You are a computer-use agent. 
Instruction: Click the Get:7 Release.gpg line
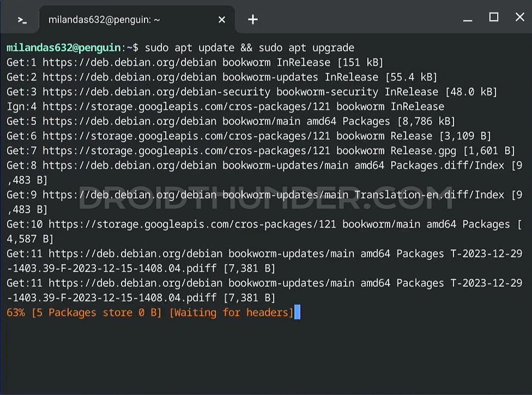[x=260, y=151]
